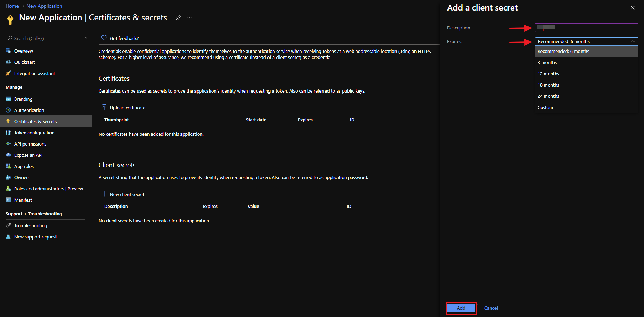Close the Add a client secret panel

632,8
